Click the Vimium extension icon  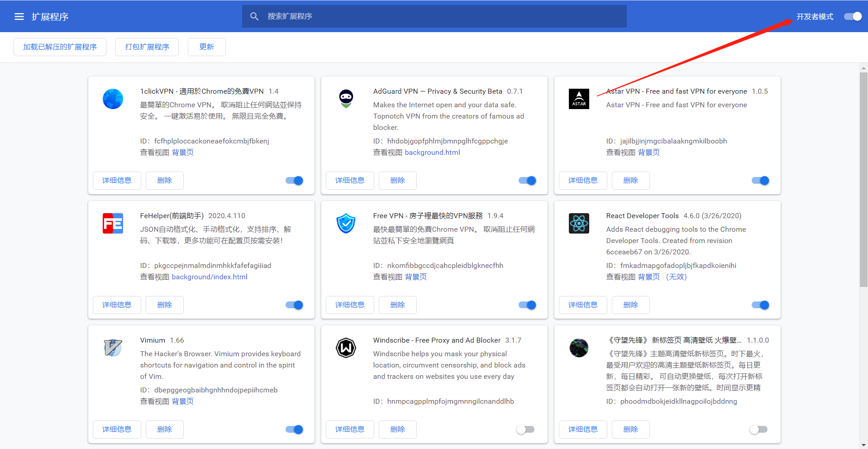coord(113,348)
